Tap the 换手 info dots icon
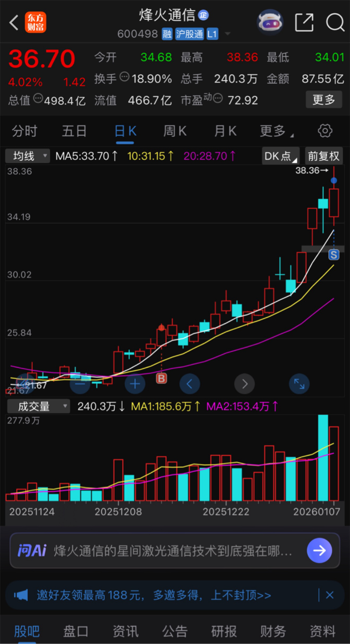350x644 pixels. (x=124, y=77)
